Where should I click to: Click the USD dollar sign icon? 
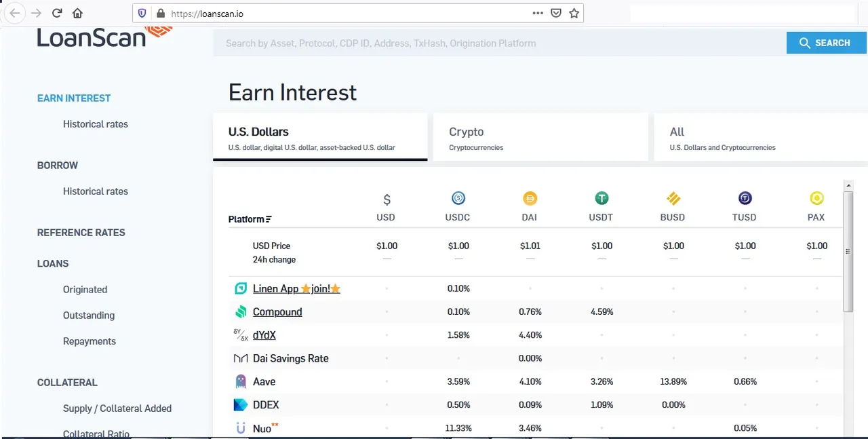[387, 199]
